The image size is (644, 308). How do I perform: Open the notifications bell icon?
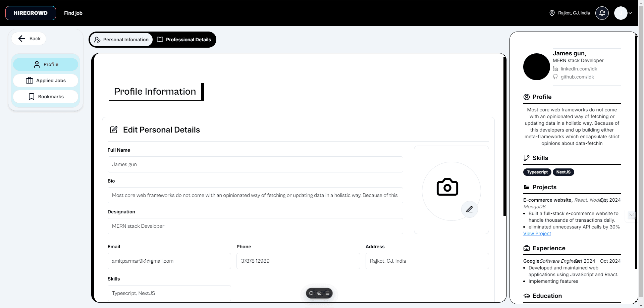pos(602,13)
